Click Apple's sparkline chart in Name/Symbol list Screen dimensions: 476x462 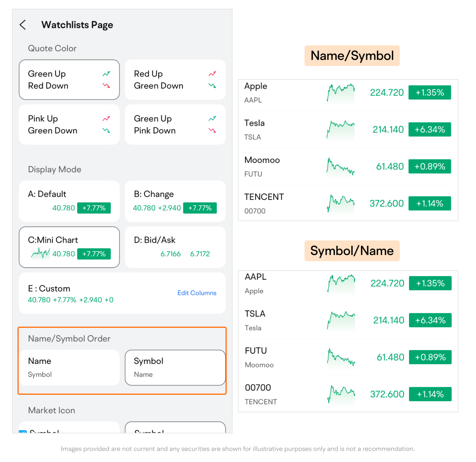(x=341, y=93)
